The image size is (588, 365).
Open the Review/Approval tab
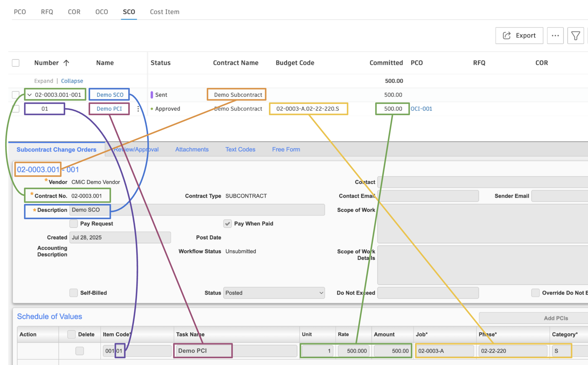136,149
